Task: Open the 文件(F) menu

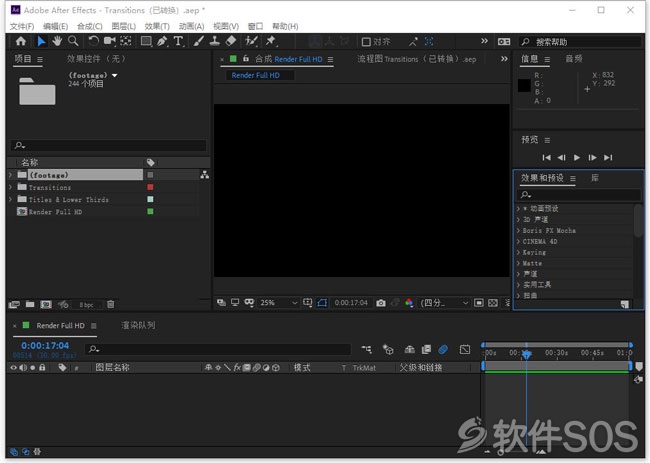Action: pyautogui.click(x=22, y=26)
